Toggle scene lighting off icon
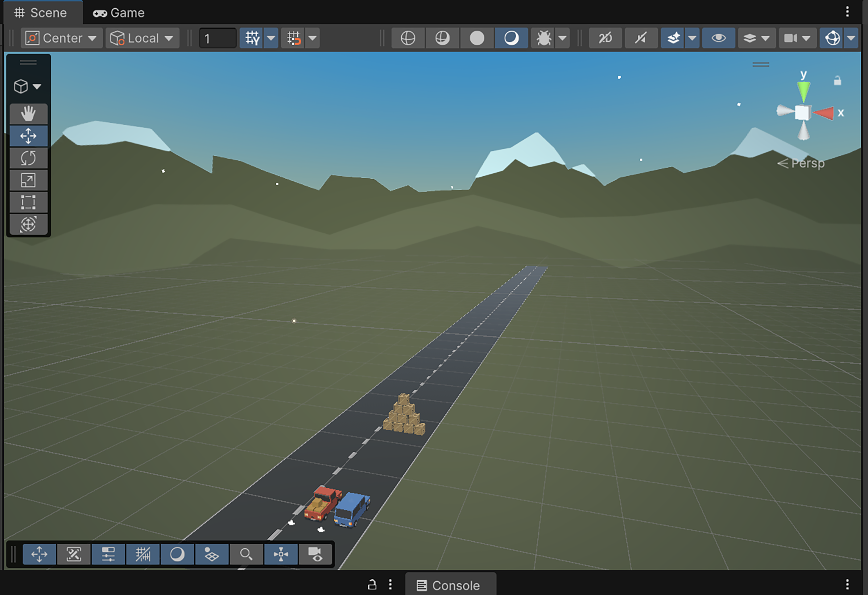The width and height of the screenshot is (868, 595). pyautogui.click(x=641, y=38)
